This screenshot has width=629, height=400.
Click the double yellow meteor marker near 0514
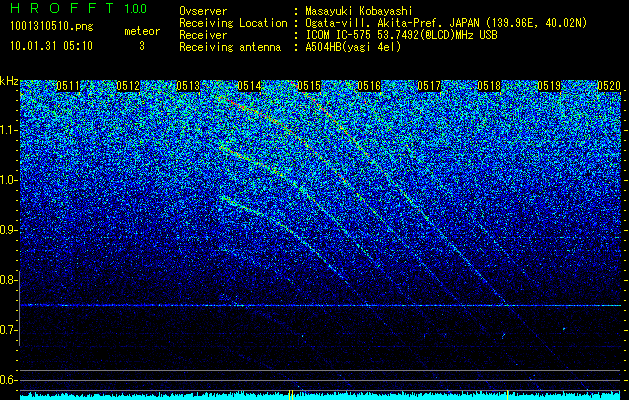pyautogui.click(x=291, y=394)
